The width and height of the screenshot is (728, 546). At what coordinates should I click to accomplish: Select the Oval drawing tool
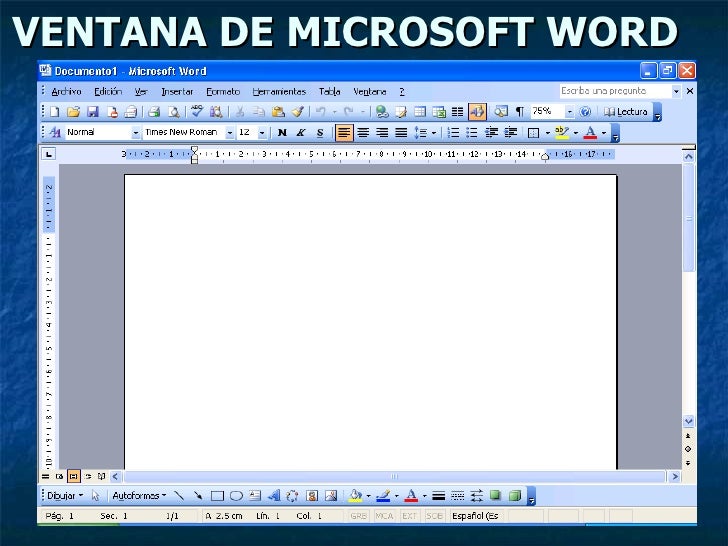click(236, 496)
